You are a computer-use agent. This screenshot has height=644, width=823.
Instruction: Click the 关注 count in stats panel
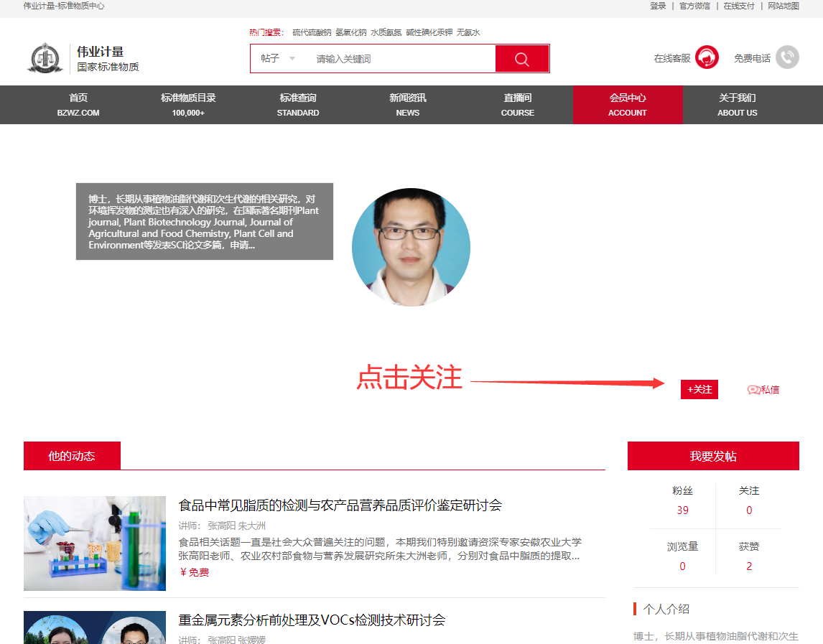point(749,510)
